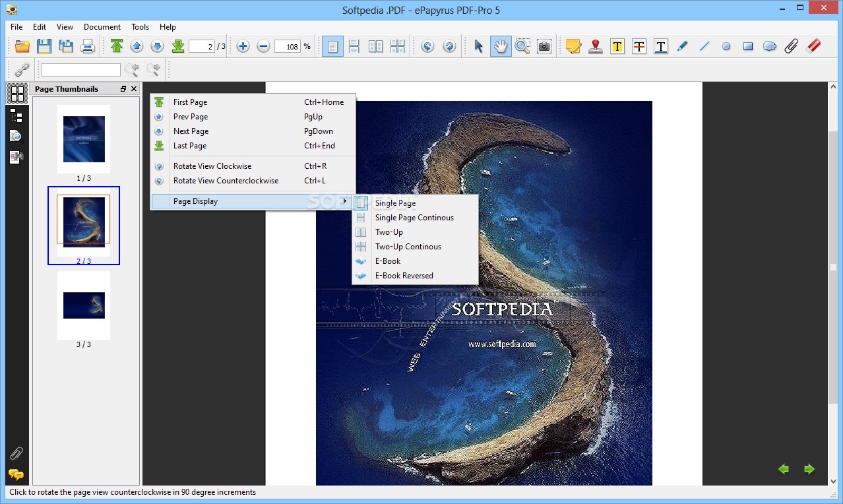Find previous search result

coord(132,69)
